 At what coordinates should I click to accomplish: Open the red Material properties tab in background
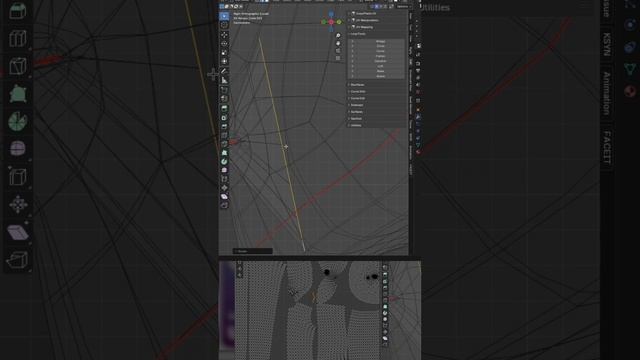[x=630, y=91]
